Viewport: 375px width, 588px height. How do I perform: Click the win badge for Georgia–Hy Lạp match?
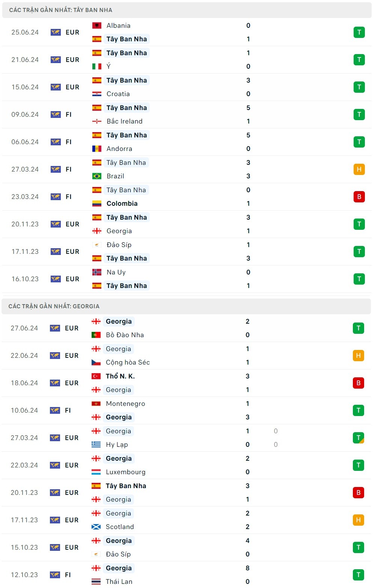tap(358, 438)
